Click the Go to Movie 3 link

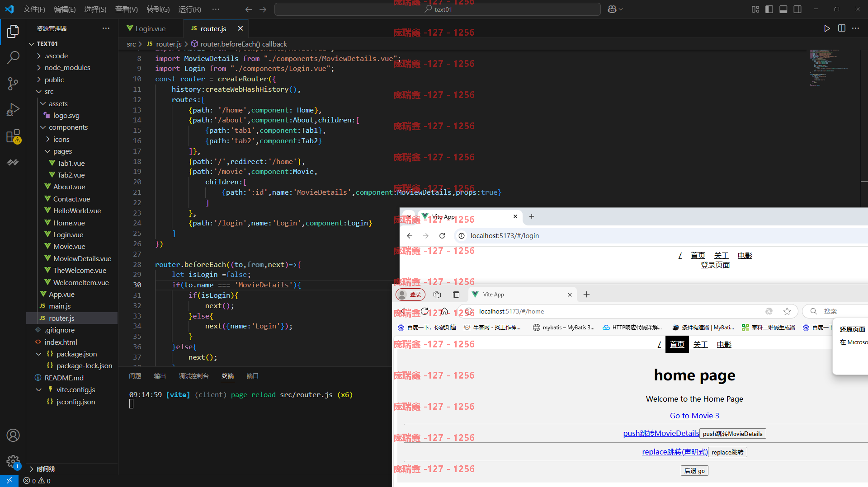coord(694,416)
